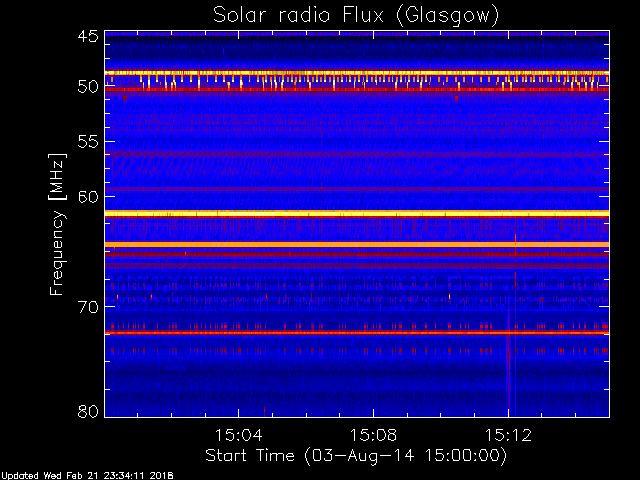
Task: Click the 70 MHz frequency tick label
Action: point(88,307)
